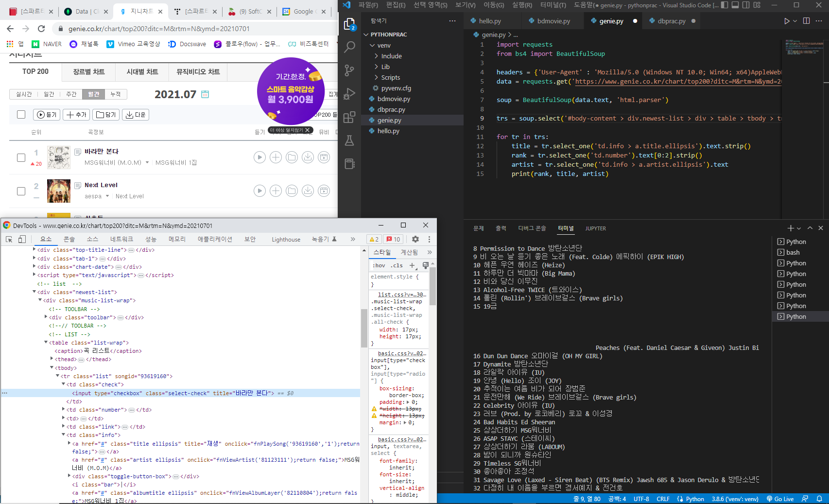This screenshot has height=504, width=829.
Task: Go back in the Chrome browser
Action: tap(10, 29)
